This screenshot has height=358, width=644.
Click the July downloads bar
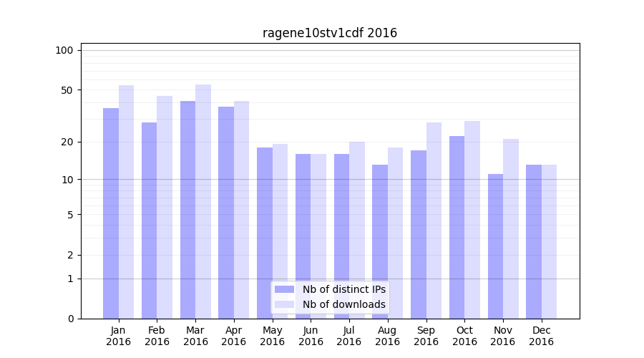click(357, 230)
